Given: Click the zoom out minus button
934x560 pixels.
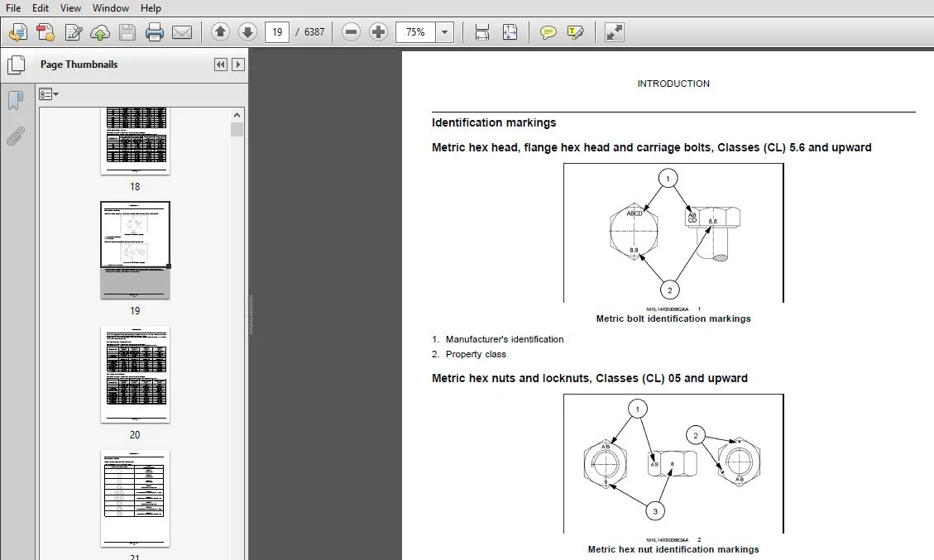Looking at the screenshot, I should point(351,32).
